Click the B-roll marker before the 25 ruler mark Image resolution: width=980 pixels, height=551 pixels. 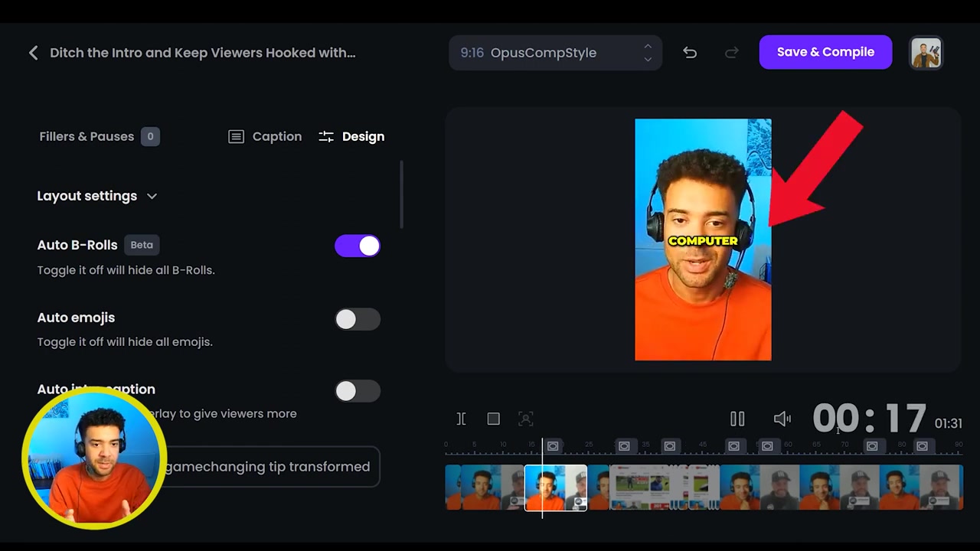tap(553, 446)
